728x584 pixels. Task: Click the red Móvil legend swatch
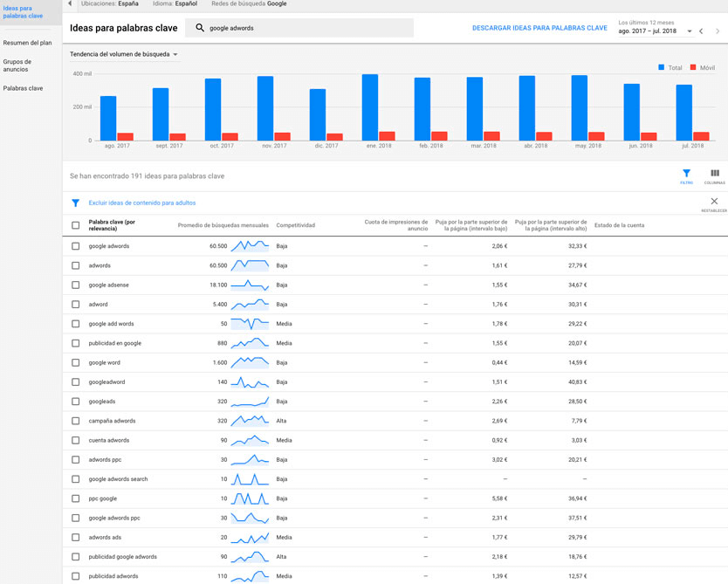point(693,67)
